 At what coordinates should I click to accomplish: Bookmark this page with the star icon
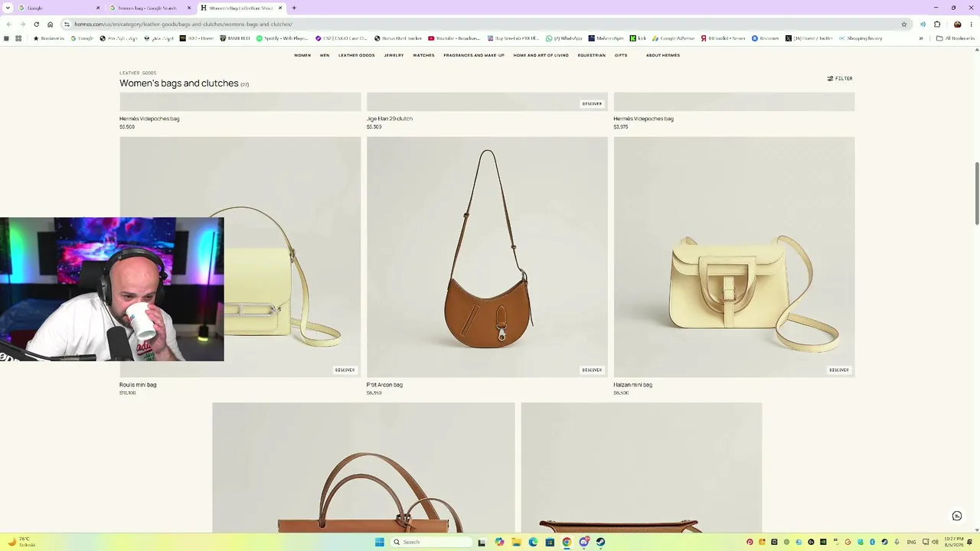[904, 24]
